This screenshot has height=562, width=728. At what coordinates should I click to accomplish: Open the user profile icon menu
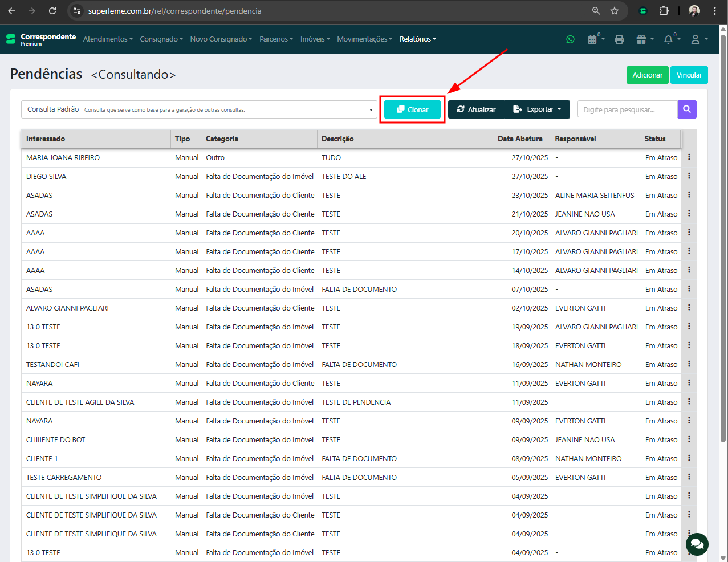pyautogui.click(x=696, y=39)
